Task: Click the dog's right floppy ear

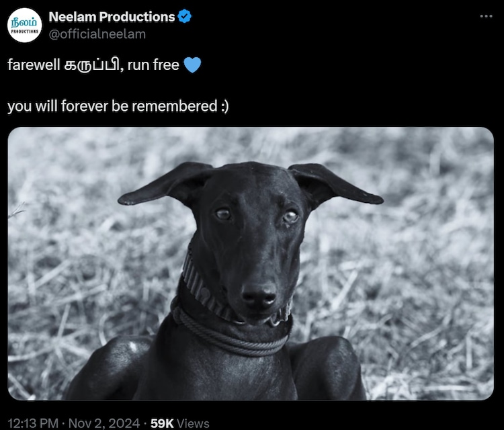Action: pyautogui.click(x=335, y=184)
